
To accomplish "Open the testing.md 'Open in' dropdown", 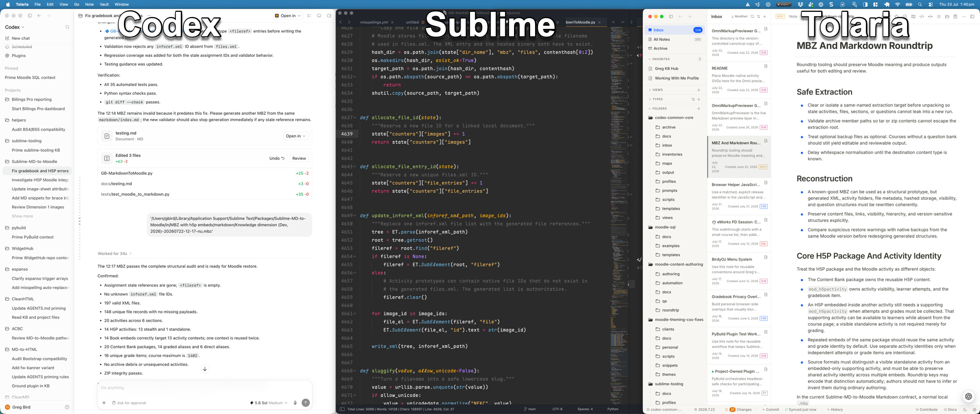I will point(295,136).
